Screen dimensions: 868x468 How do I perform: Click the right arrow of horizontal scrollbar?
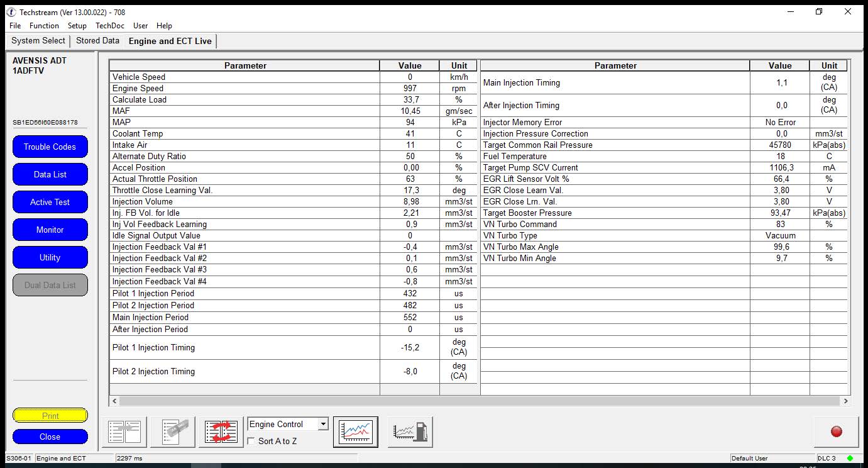845,401
